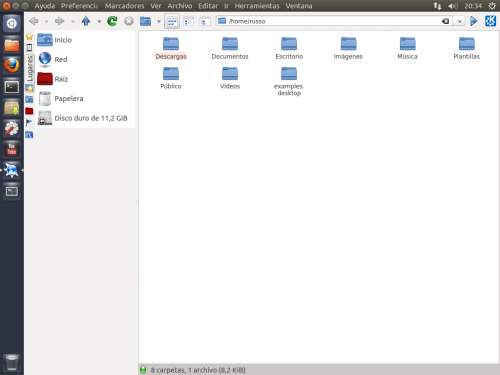Open the session gear menu in top panel
The image size is (500, 375).
(492, 6)
